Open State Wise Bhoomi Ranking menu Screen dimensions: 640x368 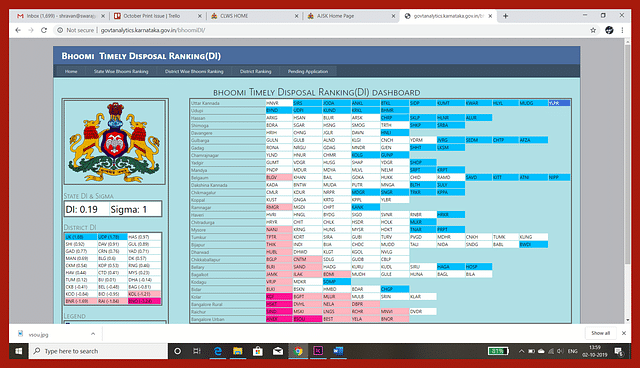tap(121, 71)
